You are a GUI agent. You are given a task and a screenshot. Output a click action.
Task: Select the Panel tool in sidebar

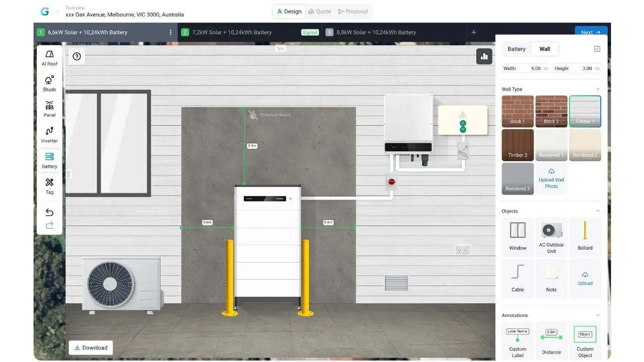49,109
